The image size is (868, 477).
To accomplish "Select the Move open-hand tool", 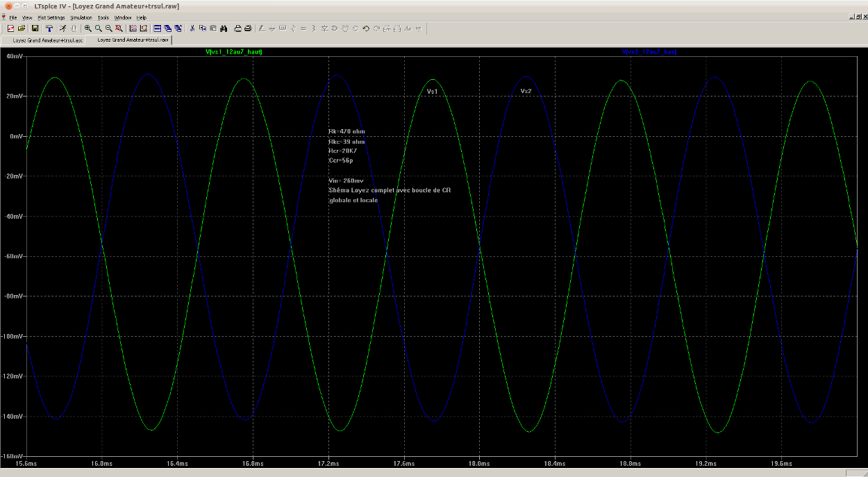I will [345, 28].
